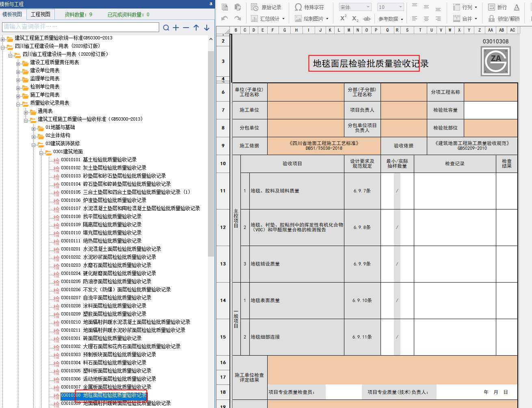Screen dimensions: 532x408
Task: Open 汇总统计 summary statistics menu
Action: click(x=268, y=19)
